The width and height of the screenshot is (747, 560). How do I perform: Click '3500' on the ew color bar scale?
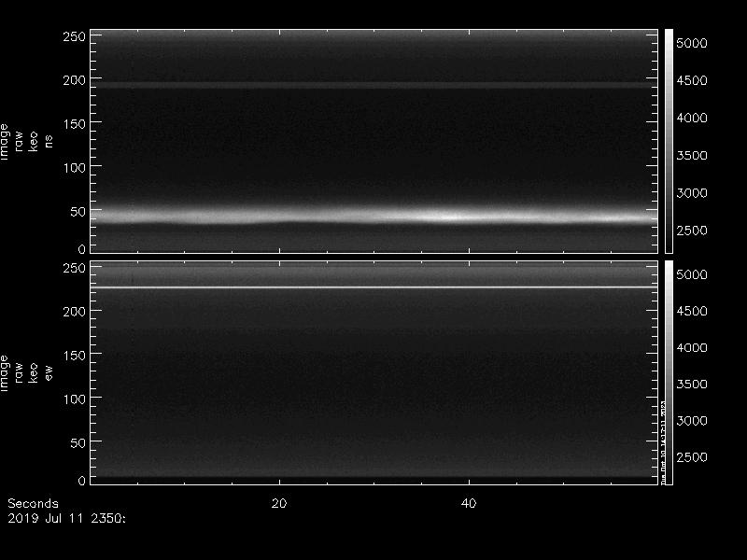pyautogui.click(x=692, y=384)
